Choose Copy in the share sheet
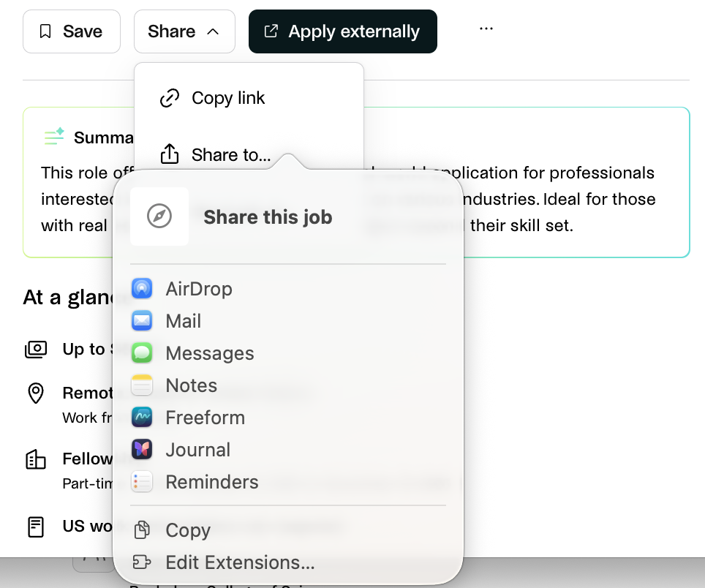Viewport: 705px width, 588px height. click(287, 530)
